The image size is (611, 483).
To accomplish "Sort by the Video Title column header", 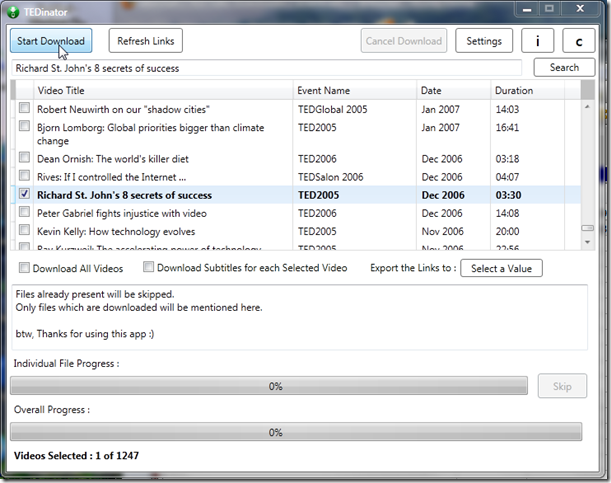I will (x=163, y=90).
